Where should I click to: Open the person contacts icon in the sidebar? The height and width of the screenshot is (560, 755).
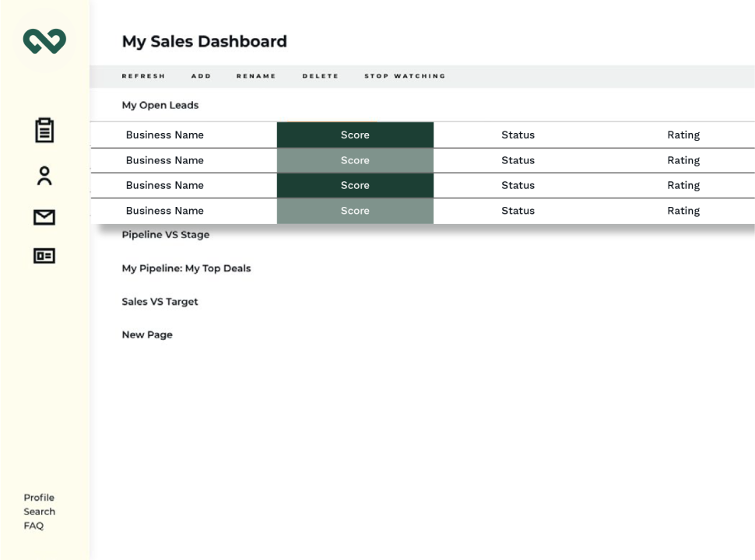pos(44,176)
